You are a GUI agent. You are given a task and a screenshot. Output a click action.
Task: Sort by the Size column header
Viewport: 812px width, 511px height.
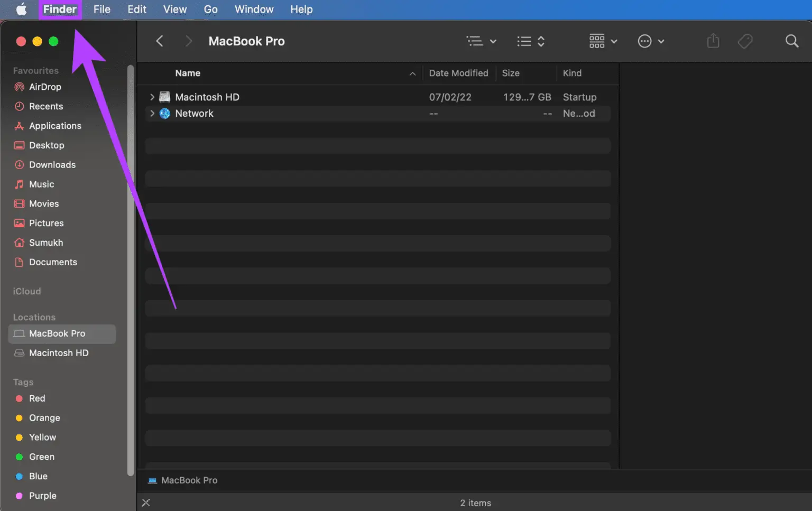(511, 73)
